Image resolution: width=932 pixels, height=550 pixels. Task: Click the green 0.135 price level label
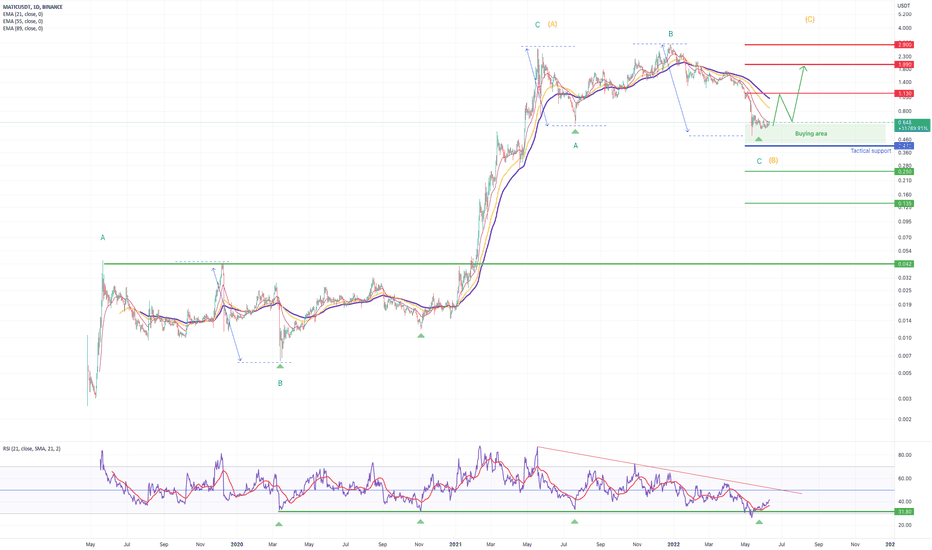pyautogui.click(x=904, y=203)
